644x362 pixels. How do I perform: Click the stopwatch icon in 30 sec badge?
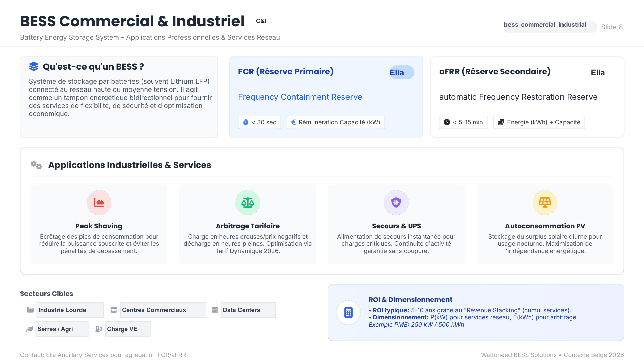coord(246,122)
